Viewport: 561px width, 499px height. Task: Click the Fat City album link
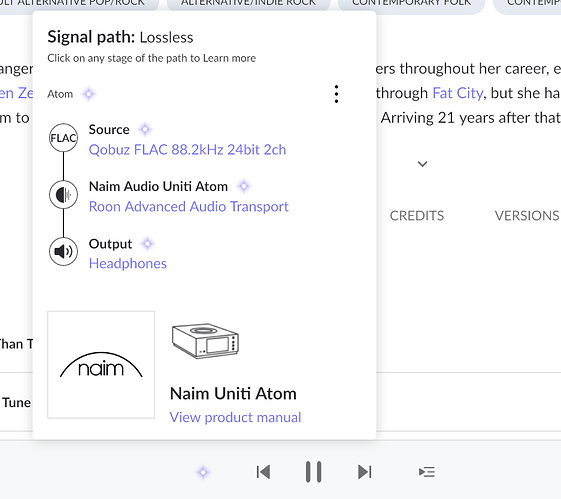pyautogui.click(x=458, y=93)
